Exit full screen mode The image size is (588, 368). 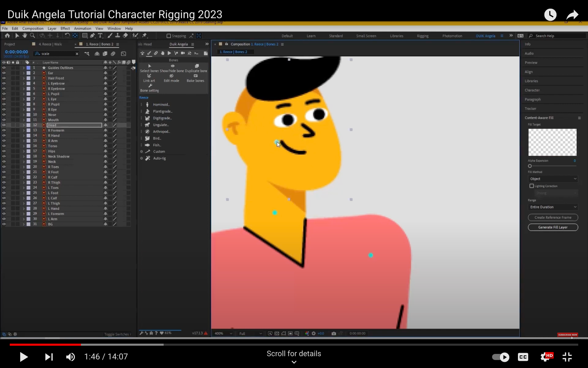pos(567,357)
